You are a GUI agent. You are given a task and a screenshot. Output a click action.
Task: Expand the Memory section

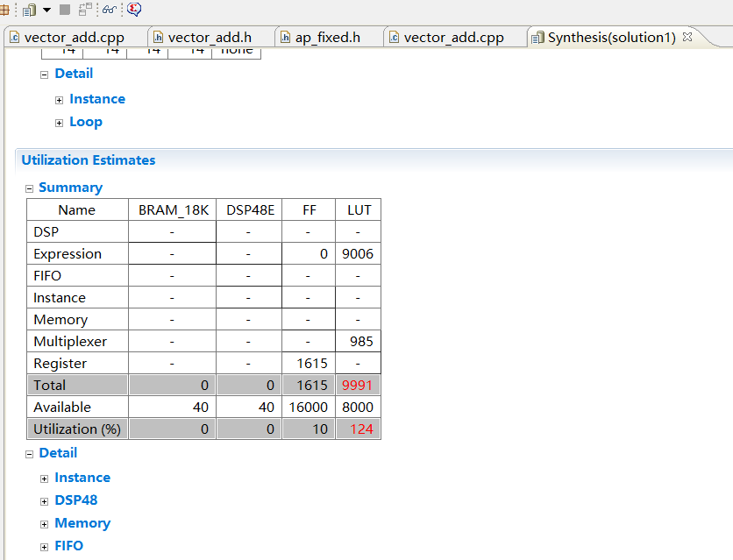pos(45,524)
